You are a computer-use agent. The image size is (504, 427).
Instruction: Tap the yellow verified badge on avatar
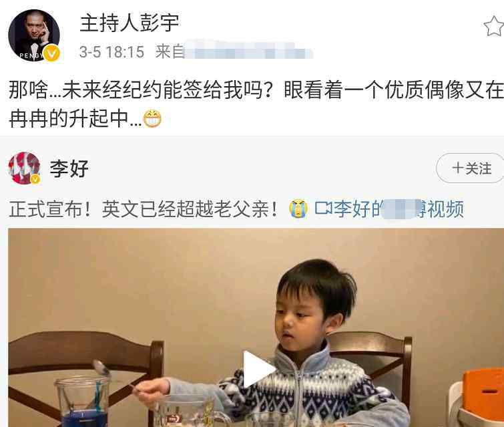click(x=52, y=53)
